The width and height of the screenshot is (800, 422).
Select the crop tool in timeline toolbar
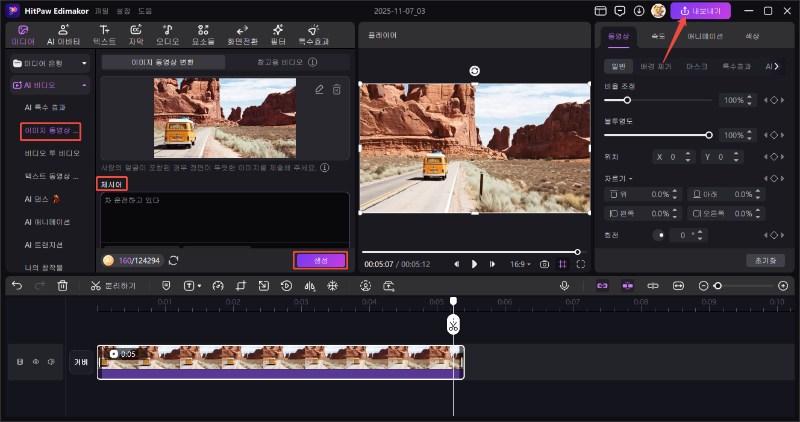click(241, 286)
